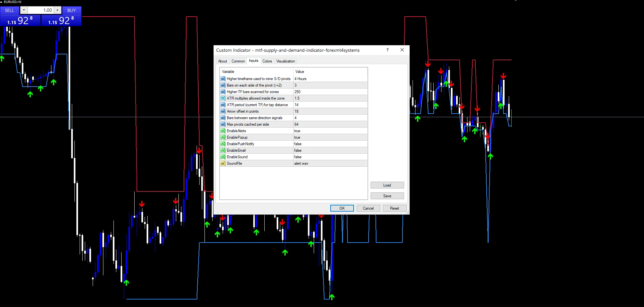Image resolution: width=644 pixels, height=307 pixels.
Task: Edit the pivot bars value 3
Action: [330, 85]
